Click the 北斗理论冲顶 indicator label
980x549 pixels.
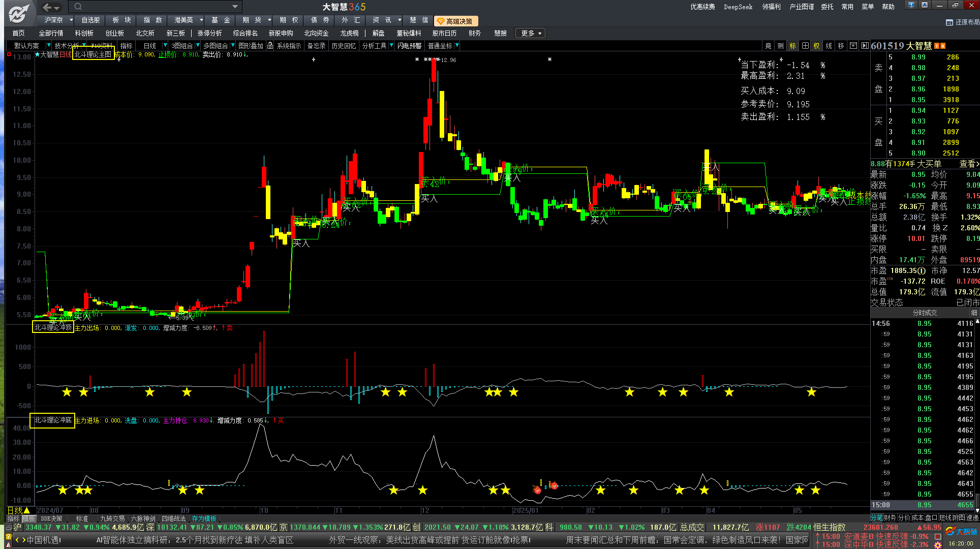(x=53, y=327)
